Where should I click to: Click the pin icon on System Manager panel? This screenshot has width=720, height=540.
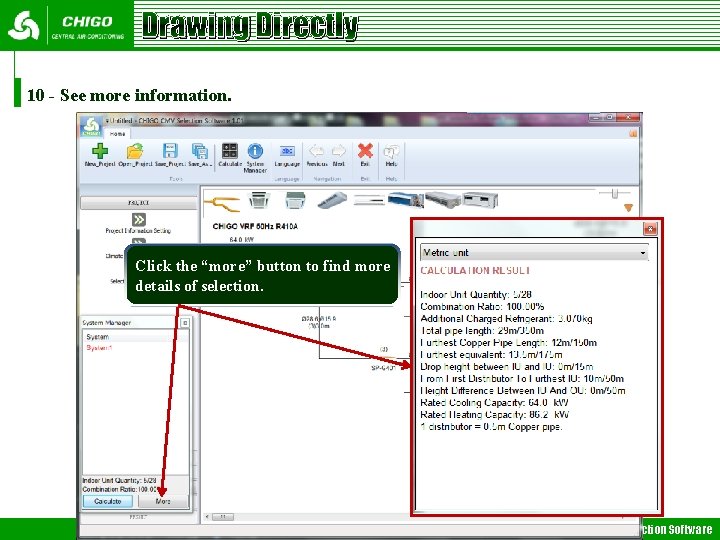tap(185, 323)
